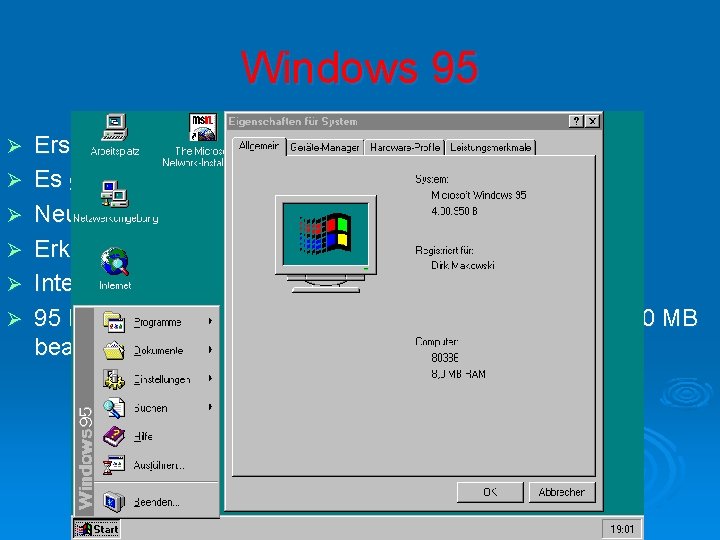The height and width of the screenshot is (540, 720).
Task: Close the Eigenschaften für System dialog
Action: click(x=592, y=121)
